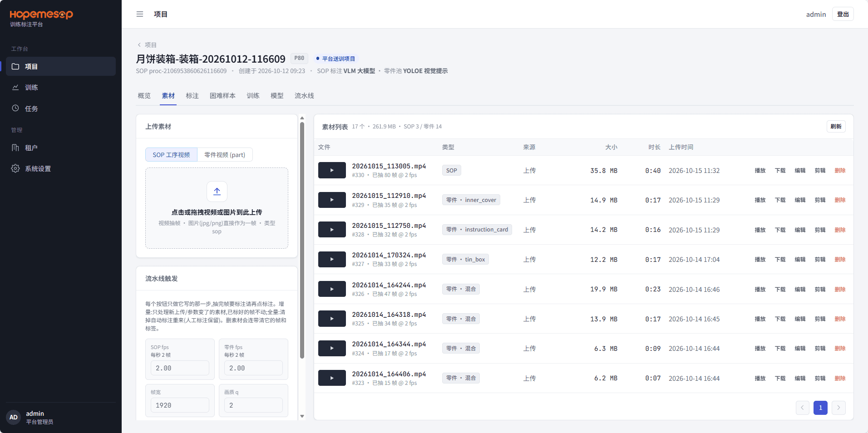Play thumbnail for 20261014_170324.mp4
Image resolution: width=868 pixels, height=433 pixels.
[x=332, y=259]
